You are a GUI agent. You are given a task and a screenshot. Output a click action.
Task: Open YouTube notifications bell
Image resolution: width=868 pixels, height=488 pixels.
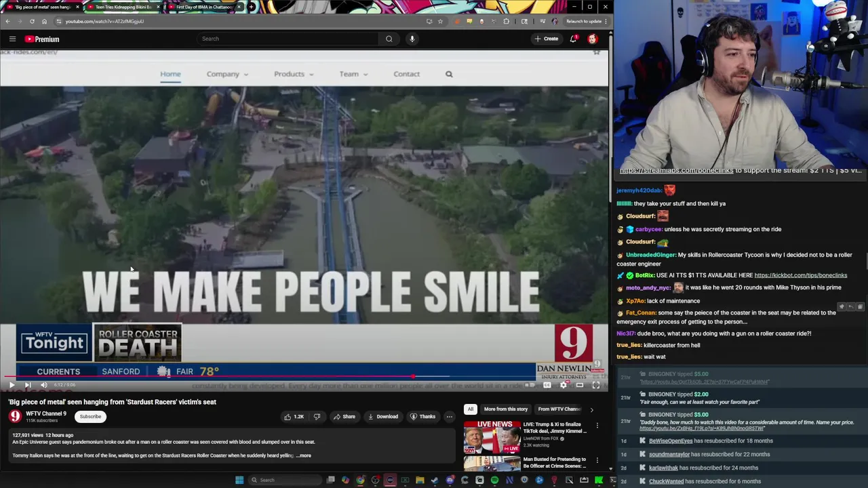point(574,39)
